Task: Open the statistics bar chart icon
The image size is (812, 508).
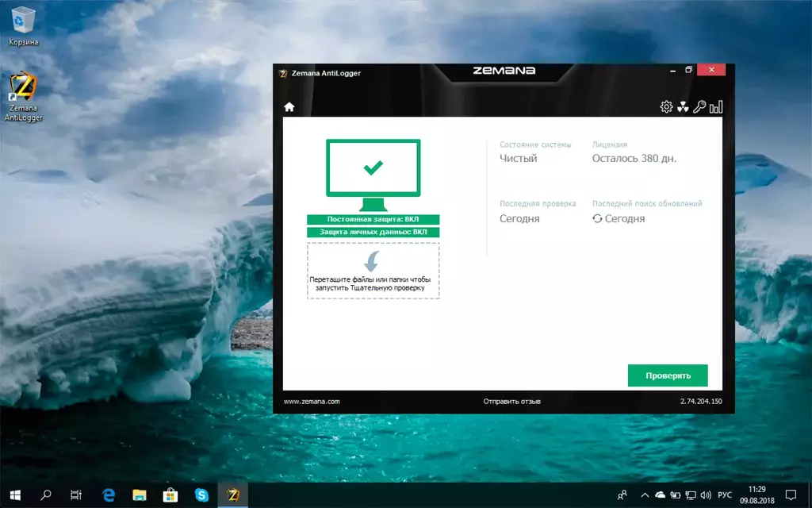Action: pos(716,107)
